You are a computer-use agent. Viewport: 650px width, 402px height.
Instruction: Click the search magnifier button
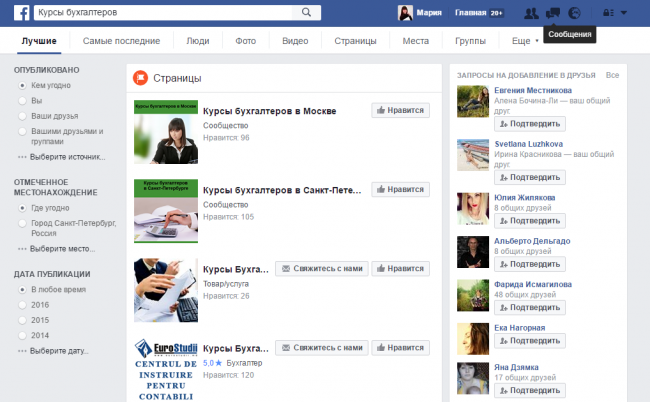306,12
